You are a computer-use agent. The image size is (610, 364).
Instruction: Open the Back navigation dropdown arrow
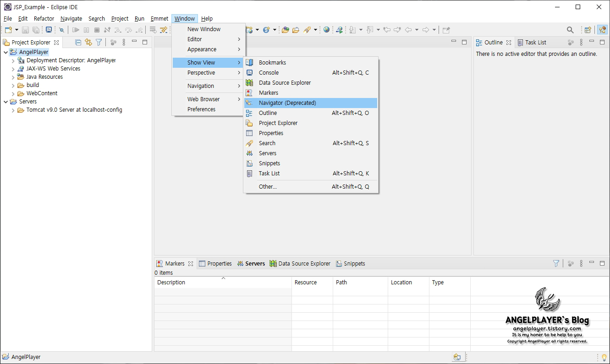pyautogui.click(x=417, y=30)
